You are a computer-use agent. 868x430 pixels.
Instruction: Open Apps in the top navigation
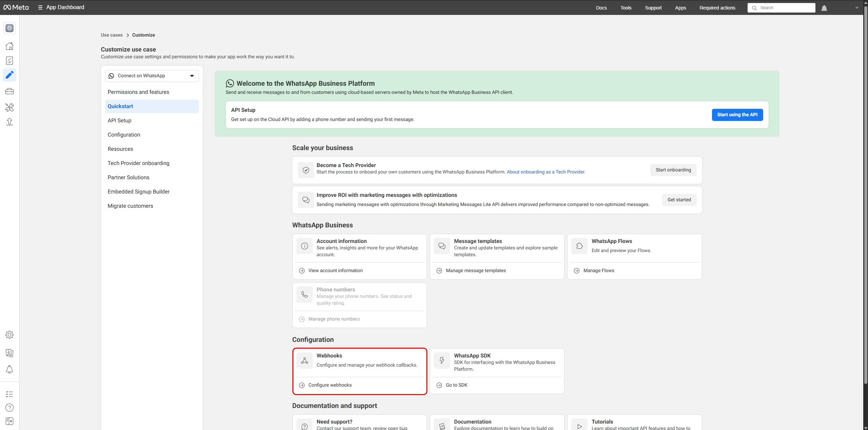tap(680, 8)
